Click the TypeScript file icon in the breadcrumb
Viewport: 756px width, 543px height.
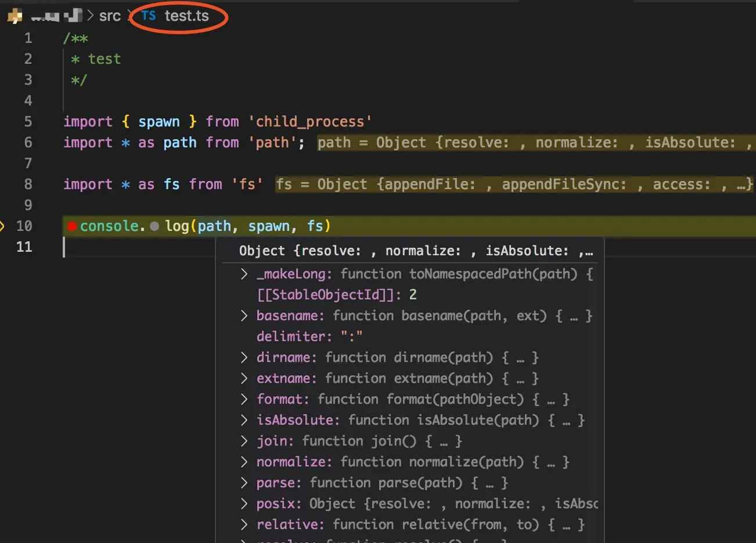(147, 16)
